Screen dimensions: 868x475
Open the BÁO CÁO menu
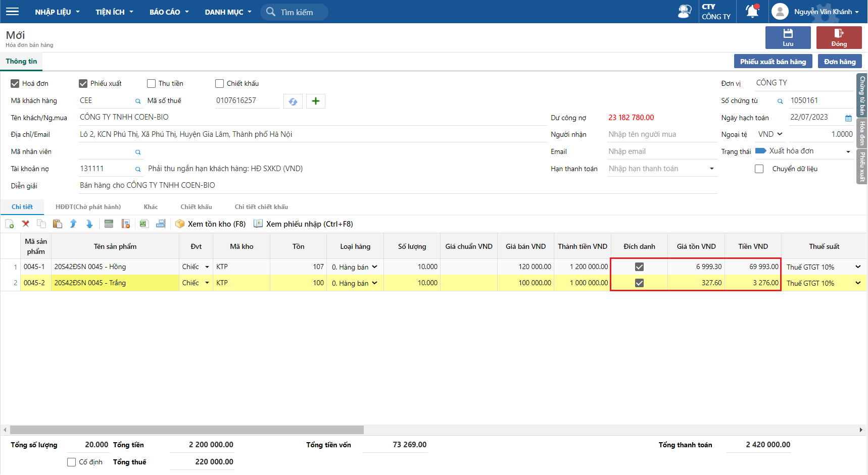(x=169, y=12)
